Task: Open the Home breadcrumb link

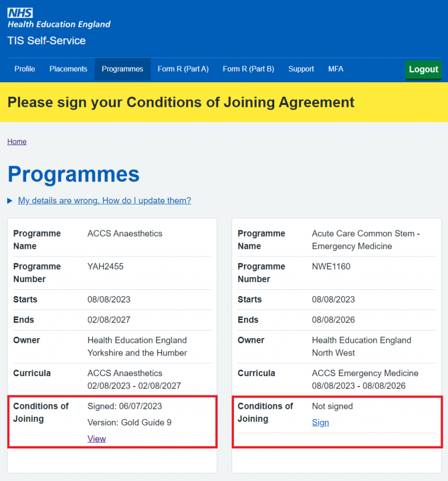Action: point(16,141)
